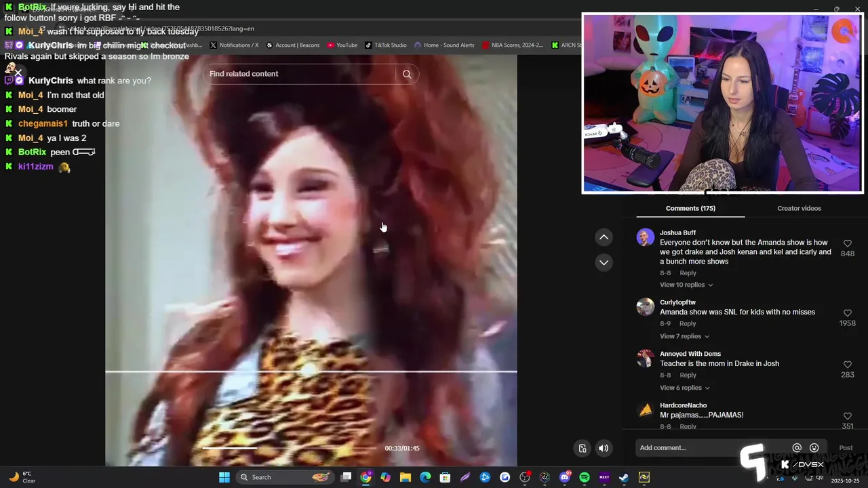Open the NEXT app in the taskbar

coord(604,477)
